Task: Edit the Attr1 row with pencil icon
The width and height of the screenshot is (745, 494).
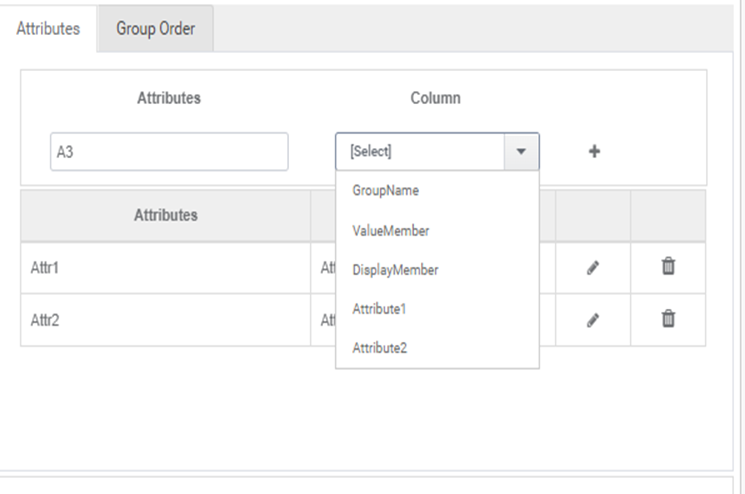Action: tap(592, 268)
